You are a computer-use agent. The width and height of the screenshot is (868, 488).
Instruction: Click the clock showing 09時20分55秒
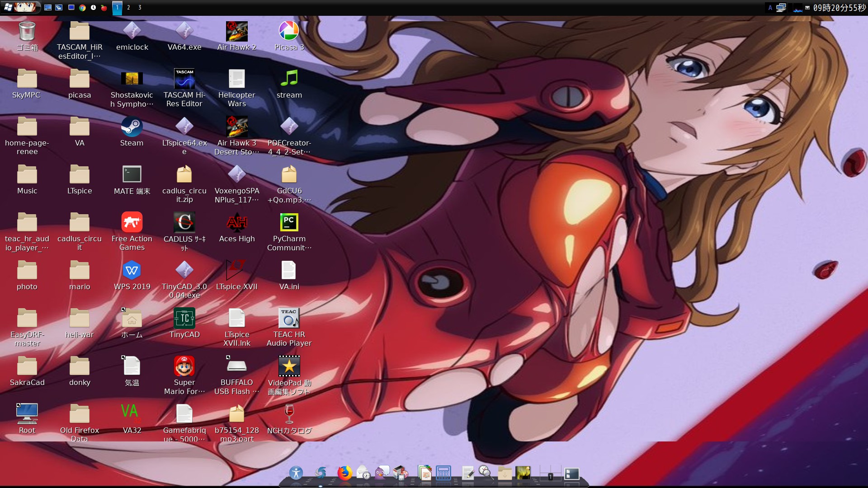(839, 8)
